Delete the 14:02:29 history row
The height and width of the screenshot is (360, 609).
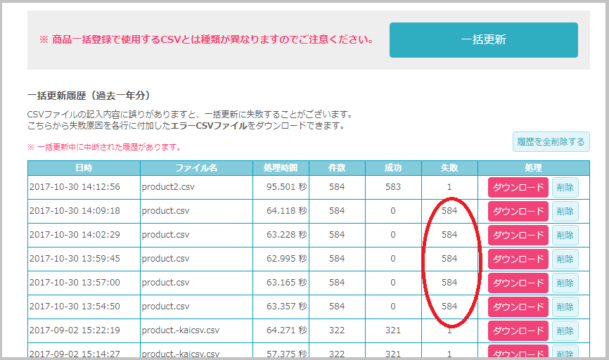[565, 235]
